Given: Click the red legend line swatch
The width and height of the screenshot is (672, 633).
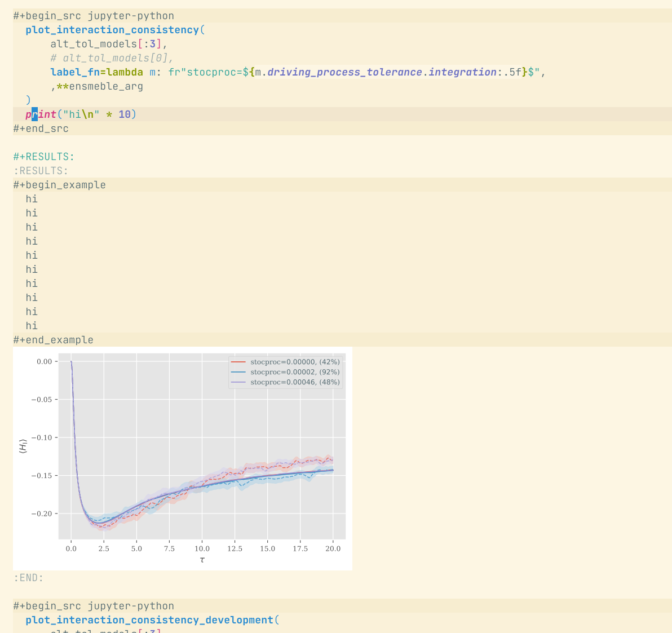Looking at the screenshot, I should 238,362.
